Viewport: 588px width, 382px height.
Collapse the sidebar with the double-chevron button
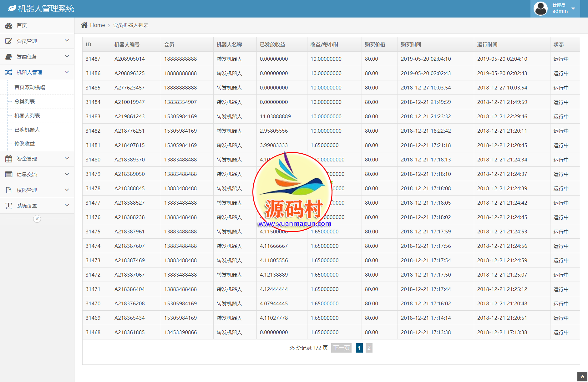[37, 219]
